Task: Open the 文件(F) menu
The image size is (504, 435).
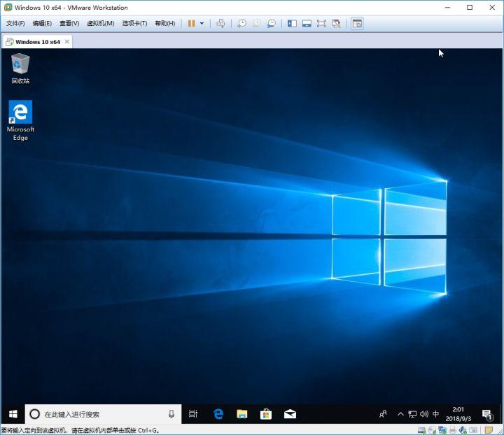Action: pyautogui.click(x=15, y=24)
